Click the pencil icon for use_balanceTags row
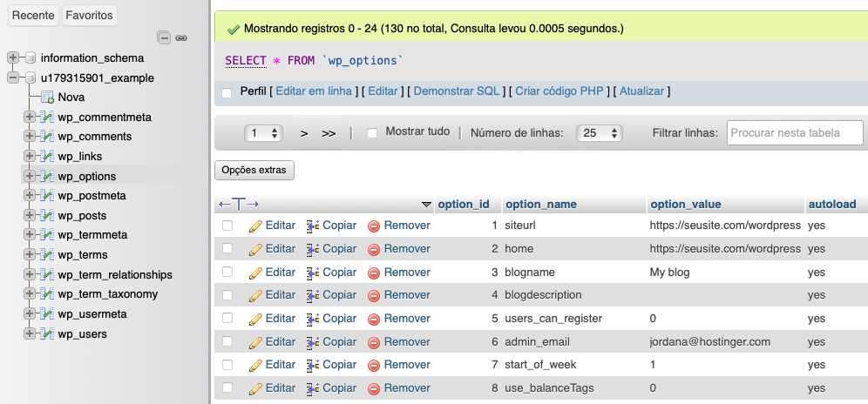868x404 pixels. point(255,388)
